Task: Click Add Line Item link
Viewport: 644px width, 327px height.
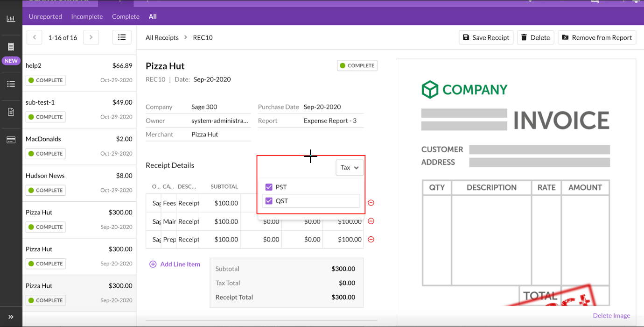Action: coord(175,264)
